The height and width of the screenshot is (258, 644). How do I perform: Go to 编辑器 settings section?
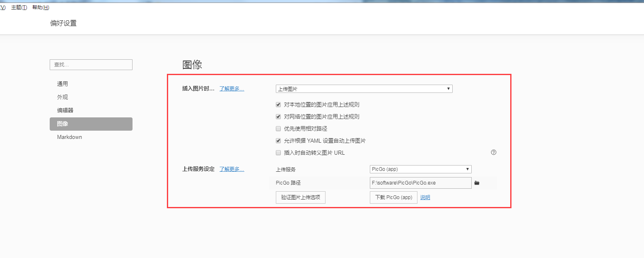pos(65,110)
